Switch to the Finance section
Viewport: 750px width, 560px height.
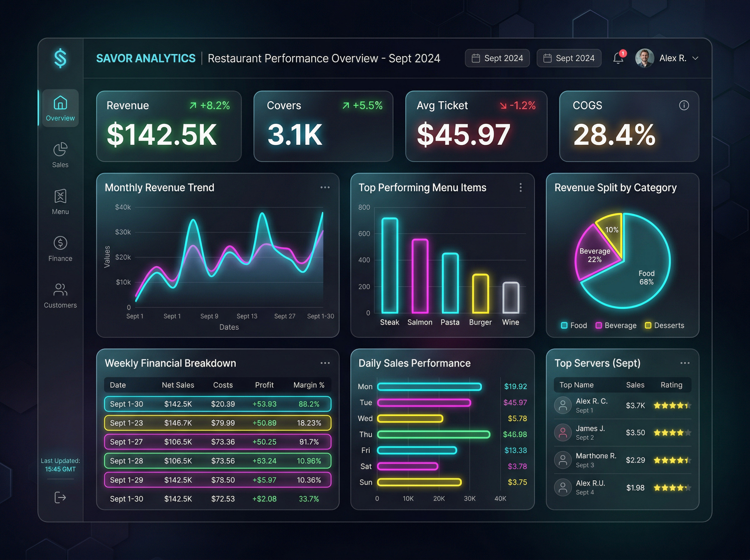click(60, 249)
